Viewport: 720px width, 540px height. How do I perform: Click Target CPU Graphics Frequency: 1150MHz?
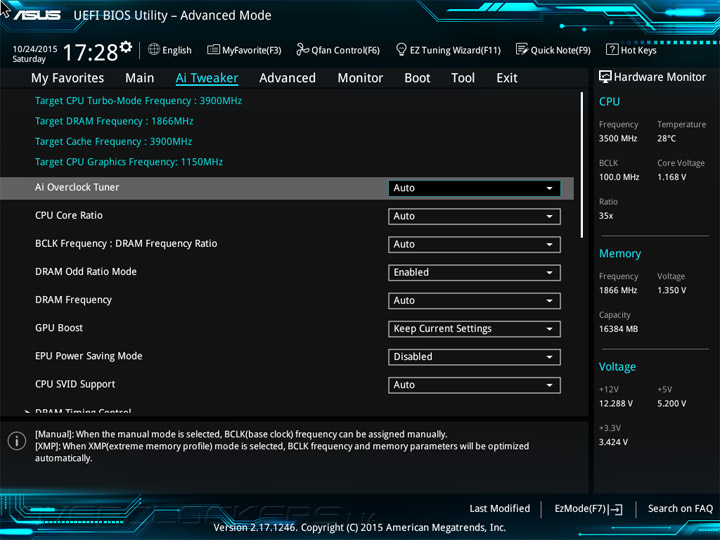(129, 162)
